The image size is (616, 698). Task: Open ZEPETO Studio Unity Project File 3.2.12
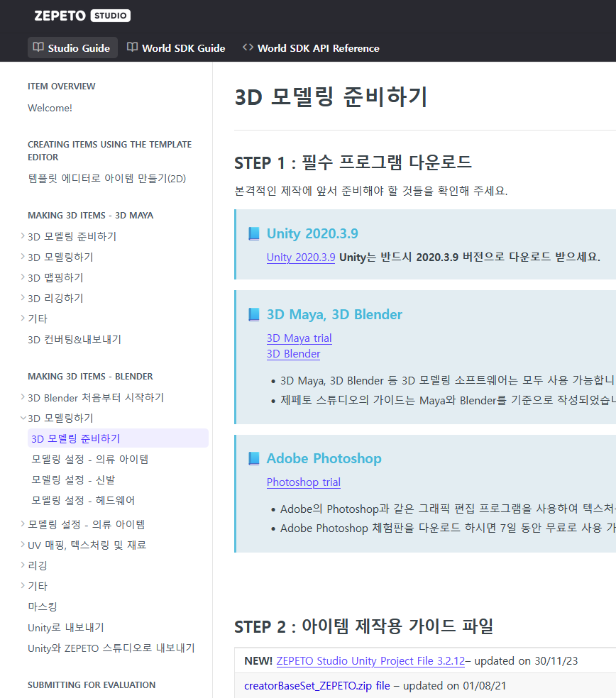[x=370, y=661]
